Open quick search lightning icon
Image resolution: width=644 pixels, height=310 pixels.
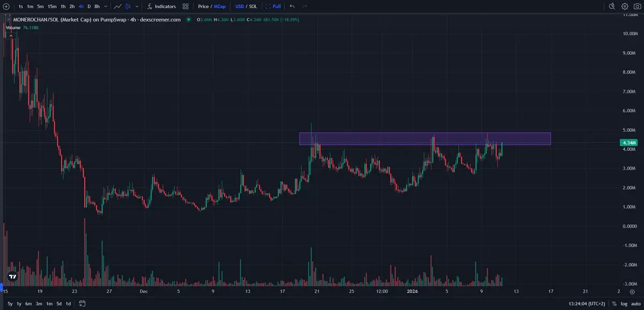coord(612,6)
